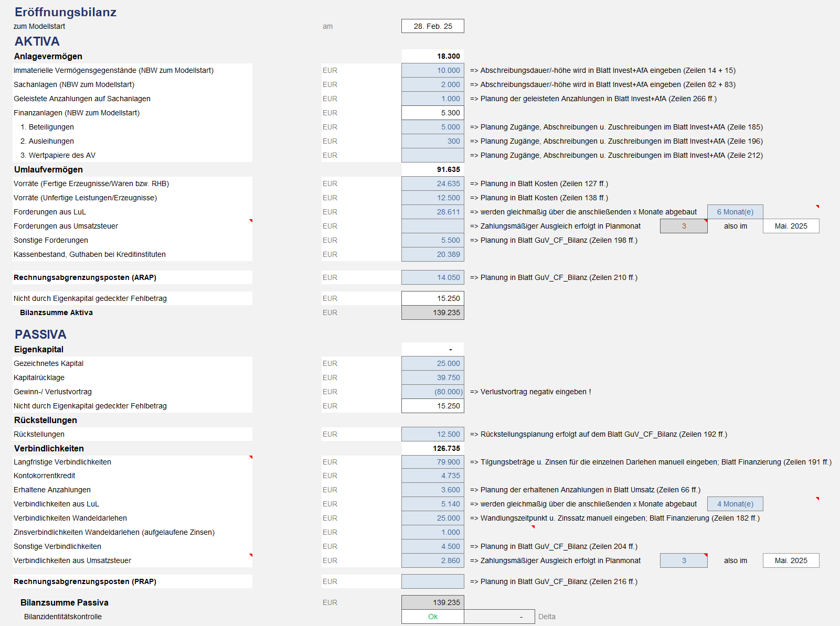
Task: Select the model start date cell 28. Feb. 25
Action: (x=433, y=26)
